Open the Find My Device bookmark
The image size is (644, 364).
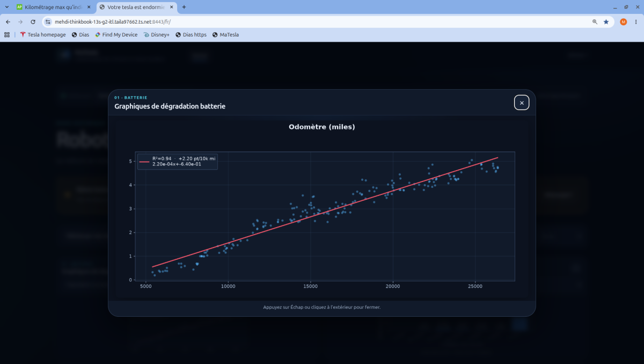116,34
